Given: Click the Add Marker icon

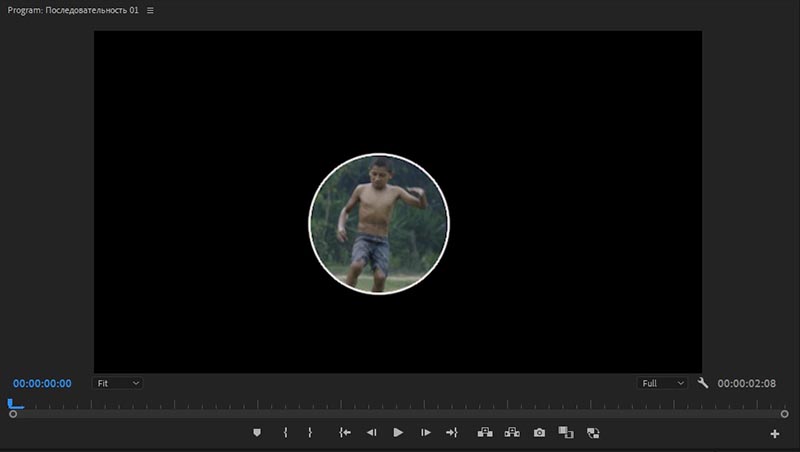Looking at the screenshot, I should tap(257, 433).
